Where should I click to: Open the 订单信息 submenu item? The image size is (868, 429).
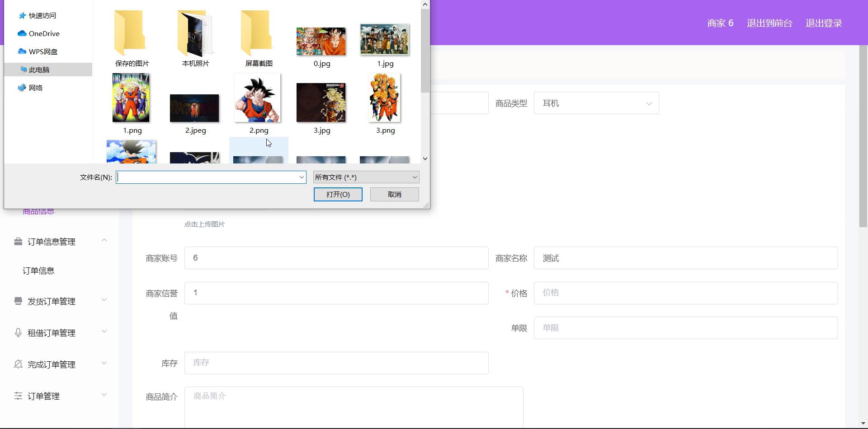click(38, 271)
